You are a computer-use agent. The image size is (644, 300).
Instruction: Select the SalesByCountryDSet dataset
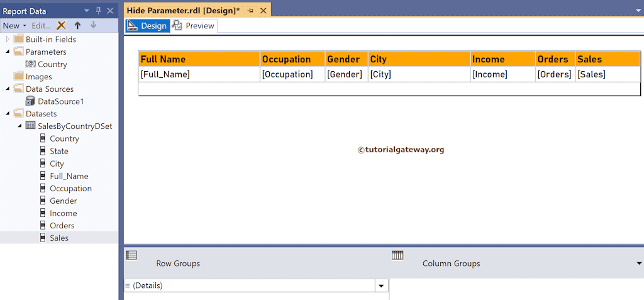coord(75,126)
